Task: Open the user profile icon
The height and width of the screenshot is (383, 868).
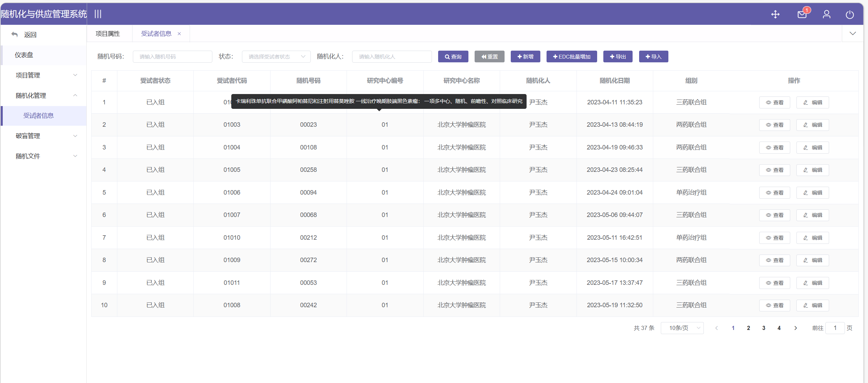Action: click(x=826, y=14)
